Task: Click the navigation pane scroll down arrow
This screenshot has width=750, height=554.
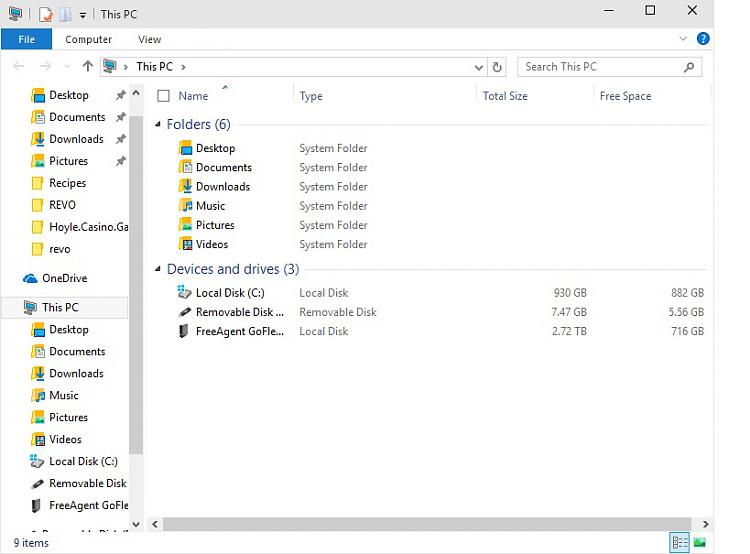Action: point(136,524)
